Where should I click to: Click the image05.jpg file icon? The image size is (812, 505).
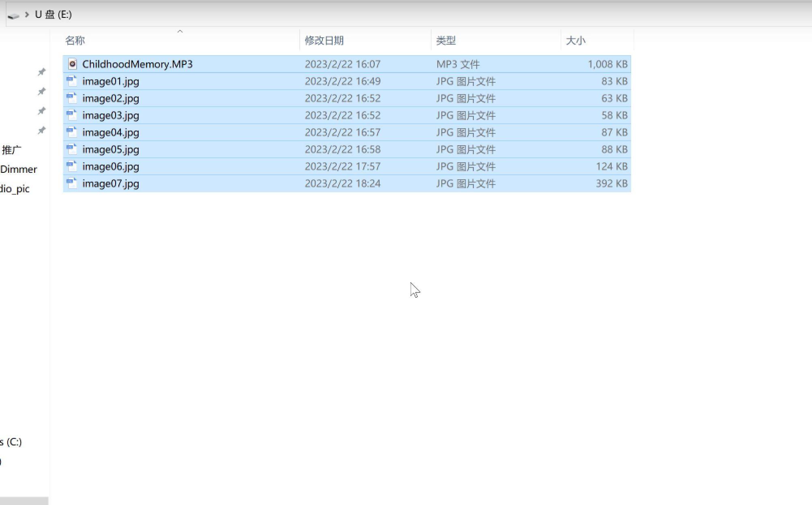(72, 149)
